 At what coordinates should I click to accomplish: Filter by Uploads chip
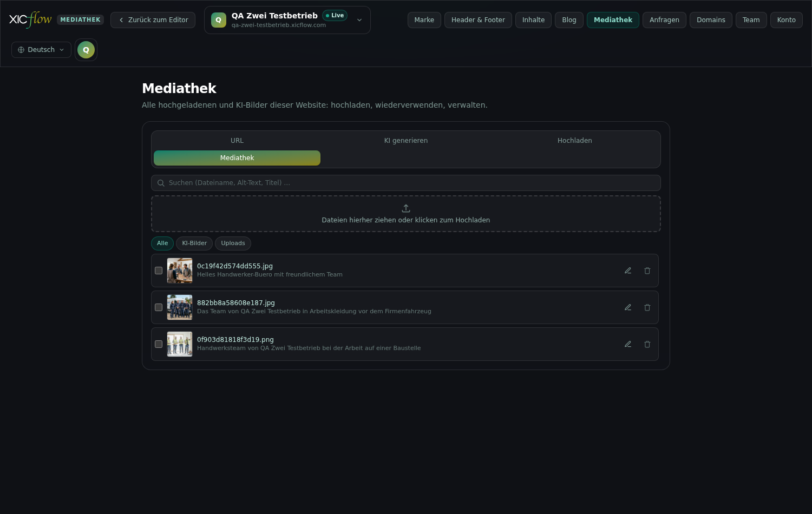(233, 243)
